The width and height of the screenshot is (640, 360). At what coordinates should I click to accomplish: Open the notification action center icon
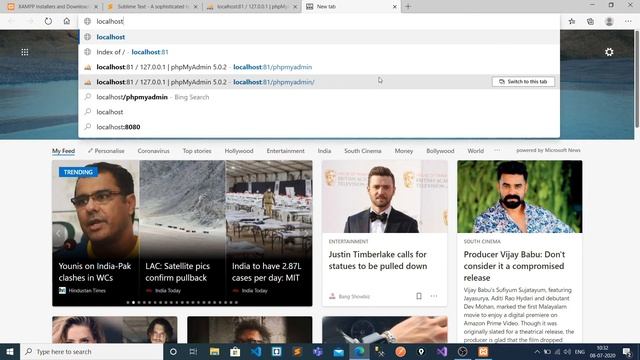[627, 351]
